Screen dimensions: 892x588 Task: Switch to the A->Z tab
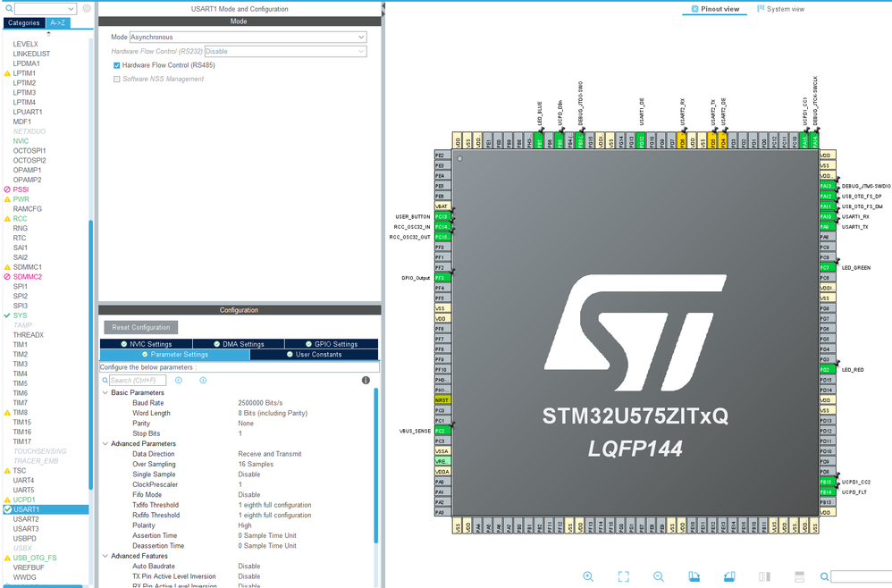57,22
